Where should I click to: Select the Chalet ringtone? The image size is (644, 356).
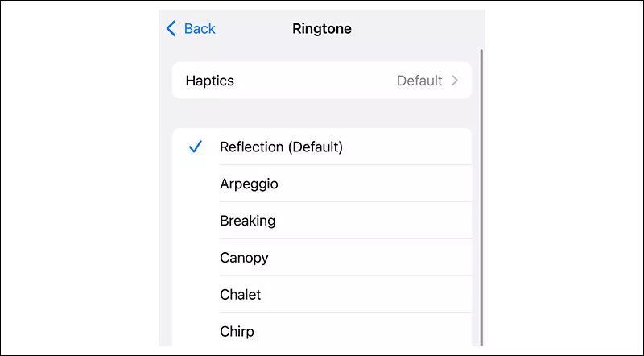[x=241, y=295]
